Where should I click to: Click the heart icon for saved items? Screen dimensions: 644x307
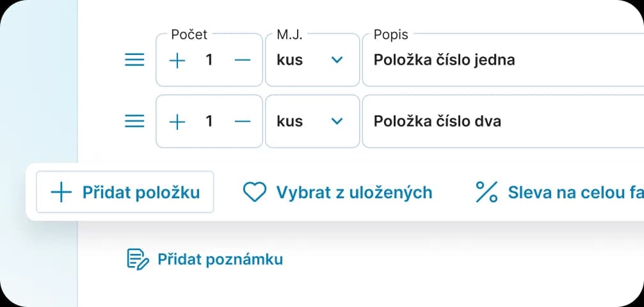coord(255,192)
